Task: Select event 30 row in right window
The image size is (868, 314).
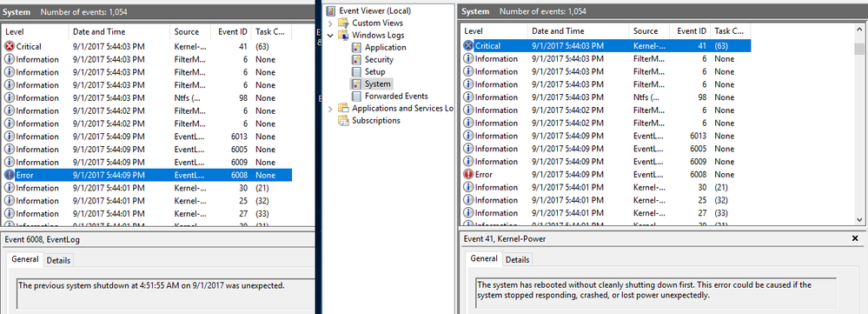Action: point(606,187)
